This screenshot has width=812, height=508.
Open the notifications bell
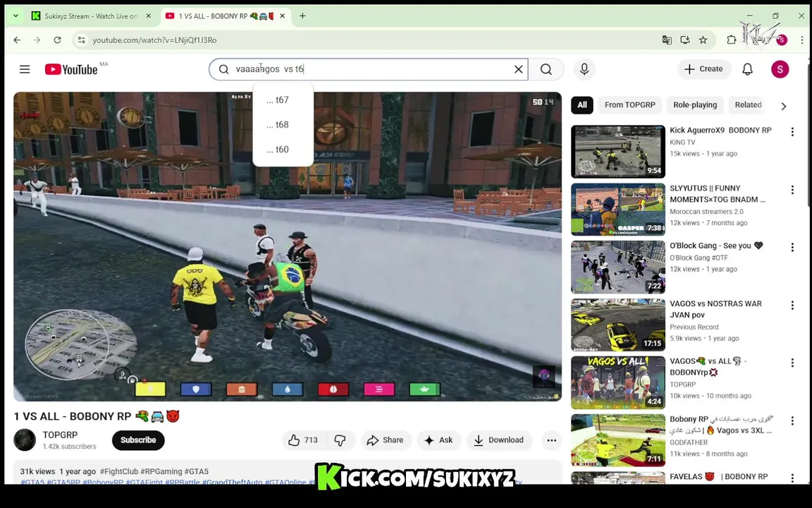click(747, 69)
